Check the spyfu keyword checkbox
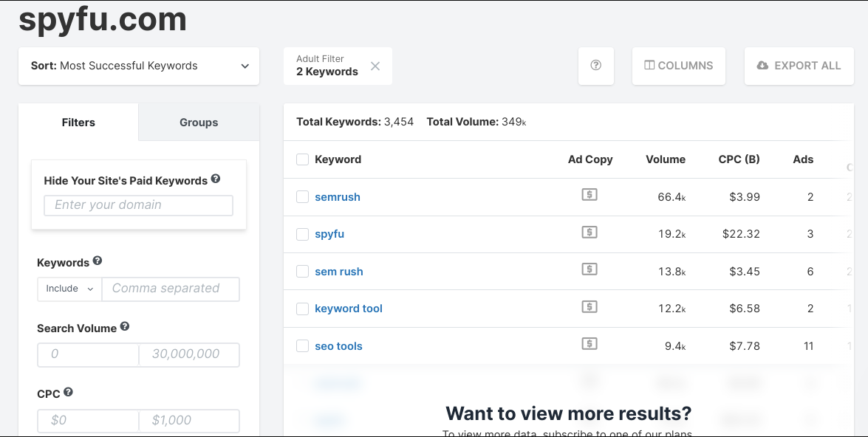This screenshot has height=437, width=868. click(x=302, y=234)
